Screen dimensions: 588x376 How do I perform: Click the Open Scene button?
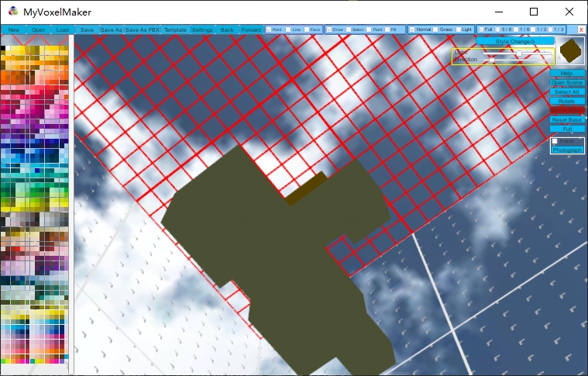[566, 82]
